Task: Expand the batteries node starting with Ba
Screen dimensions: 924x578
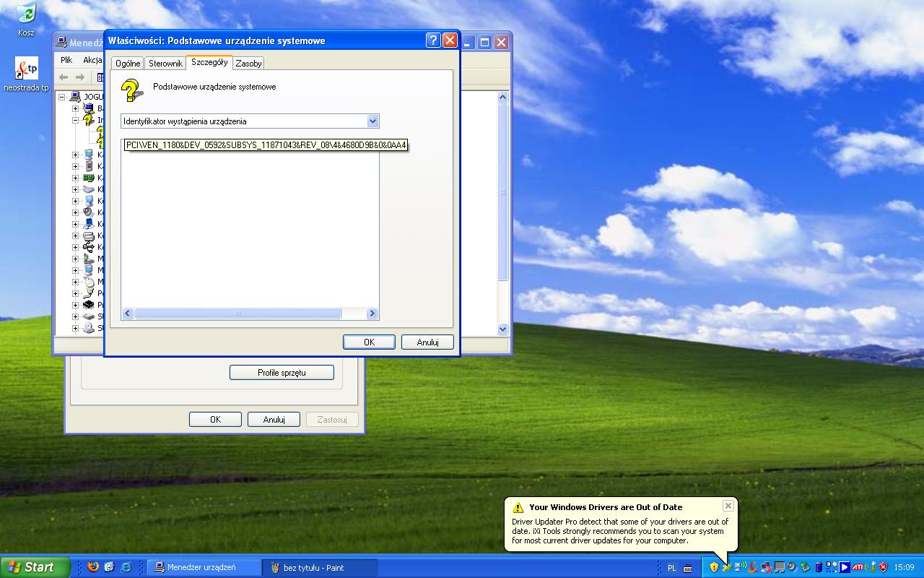Action: click(75, 108)
